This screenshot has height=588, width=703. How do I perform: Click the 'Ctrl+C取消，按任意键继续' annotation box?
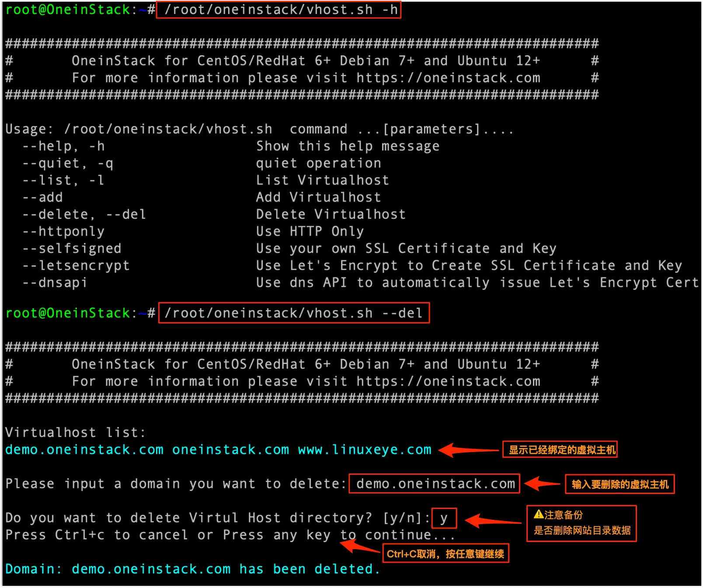point(445,553)
